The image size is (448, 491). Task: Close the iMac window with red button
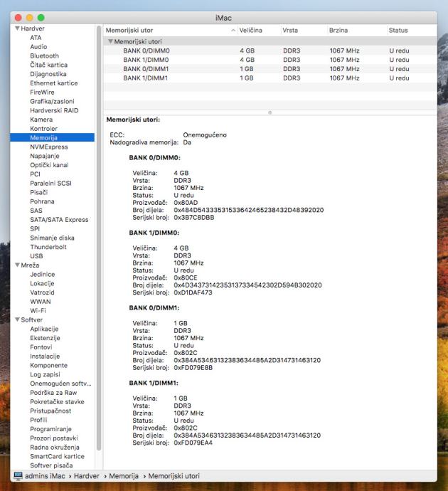coord(18,18)
